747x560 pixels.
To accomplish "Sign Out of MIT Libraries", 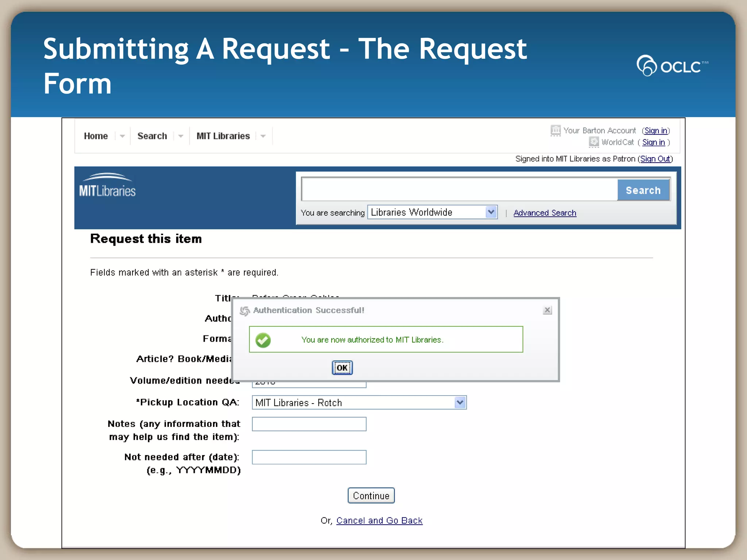I will (655, 159).
